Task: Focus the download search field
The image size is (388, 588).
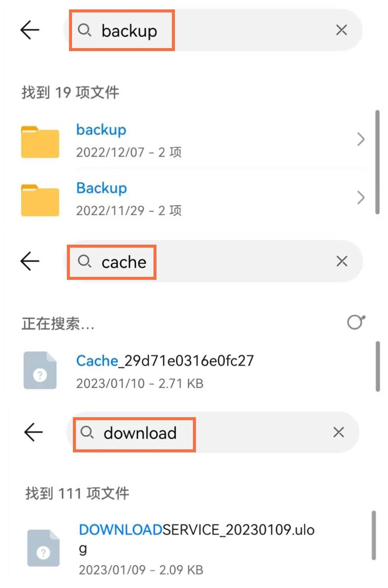Action: pyautogui.click(x=213, y=432)
